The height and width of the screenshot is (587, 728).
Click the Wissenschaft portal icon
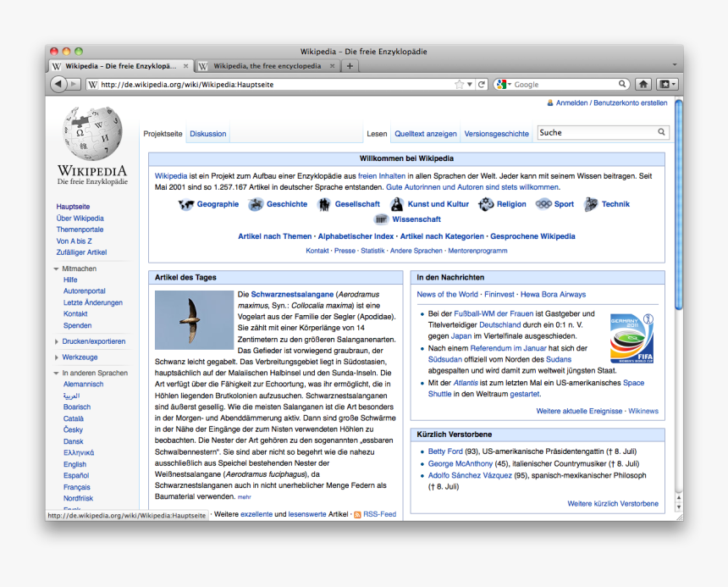click(383, 219)
